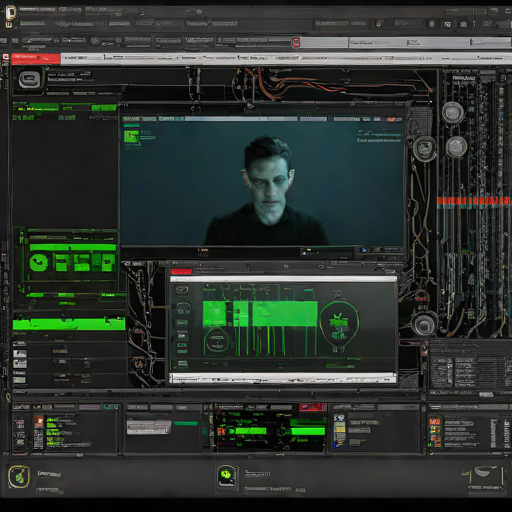Click the small red icon left of the red tab
This screenshot has height=512, width=512.
[6, 57]
